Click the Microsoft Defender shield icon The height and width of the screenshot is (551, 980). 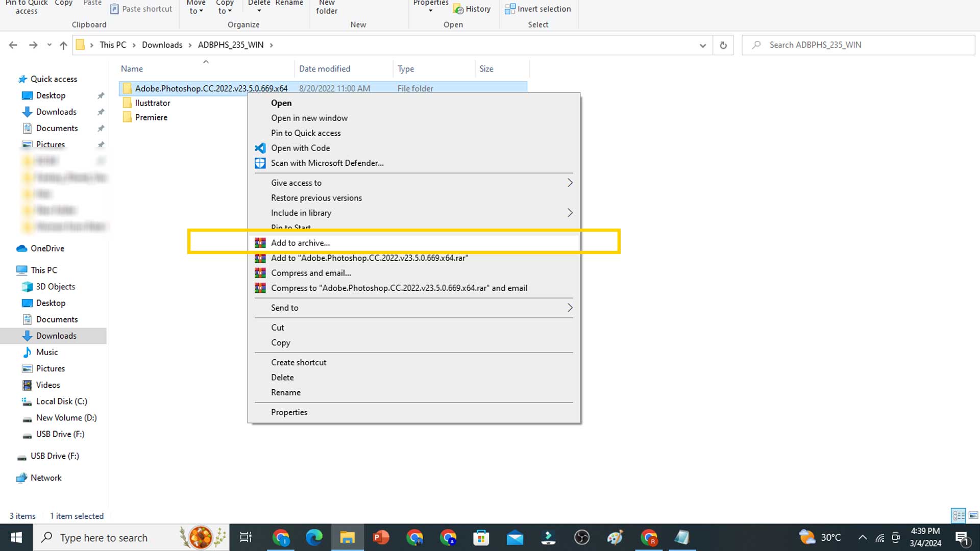click(260, 163)
